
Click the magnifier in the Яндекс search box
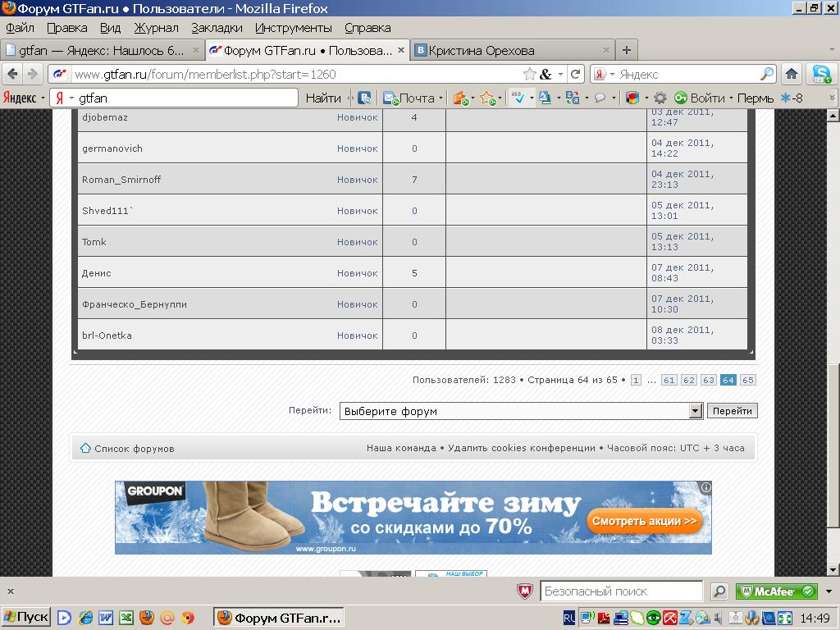[x=767, y=74]
